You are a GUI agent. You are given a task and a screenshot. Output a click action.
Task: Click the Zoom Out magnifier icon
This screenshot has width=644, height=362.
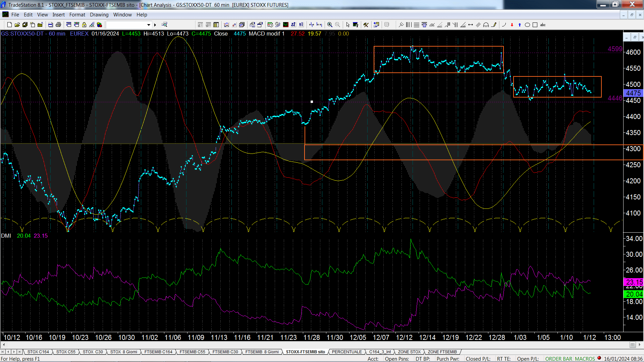pos(338,25)
